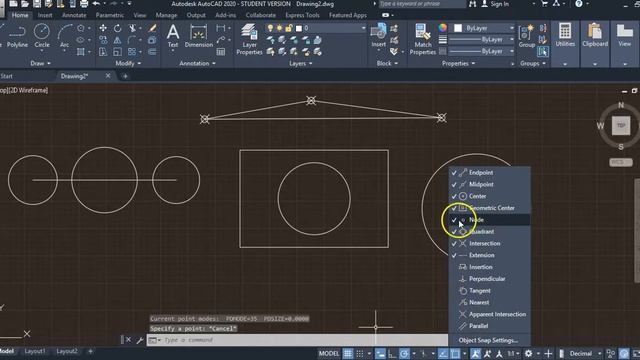Expand the Modify panel
Viewport: 640px width, 360px height.
tap(128, 63)
